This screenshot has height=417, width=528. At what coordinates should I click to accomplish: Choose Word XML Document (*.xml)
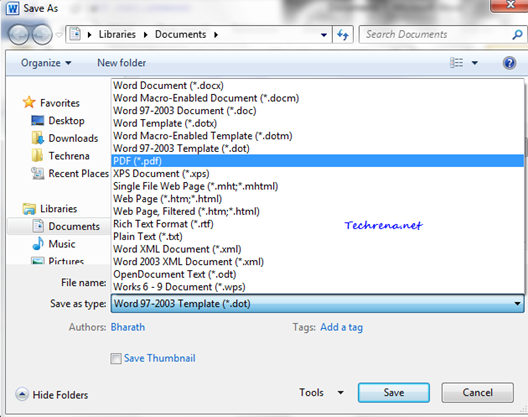(317, 249)
